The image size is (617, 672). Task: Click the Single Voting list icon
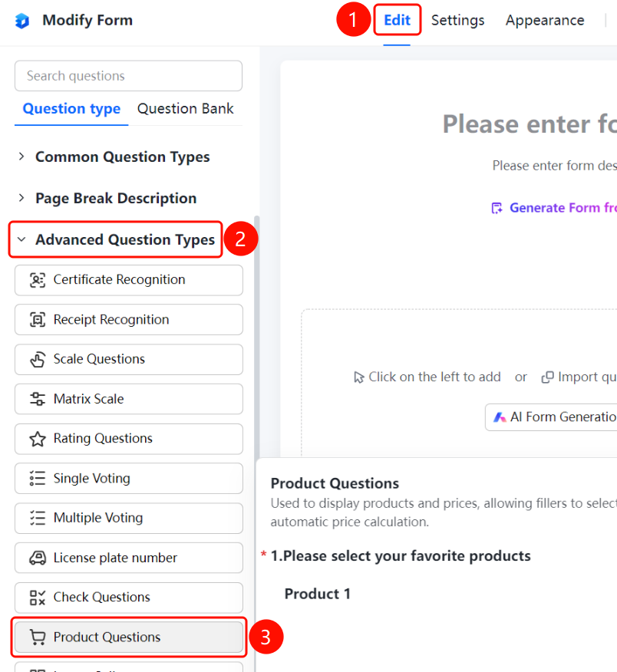pos(38,478)
